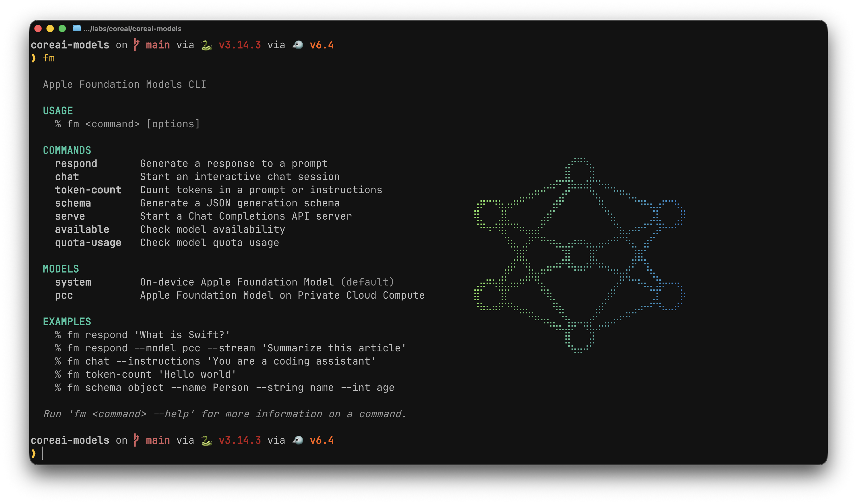Click the title path '…/labs/coreai/coreai-models'
This screenshot has height=504, width=857.
133,28
